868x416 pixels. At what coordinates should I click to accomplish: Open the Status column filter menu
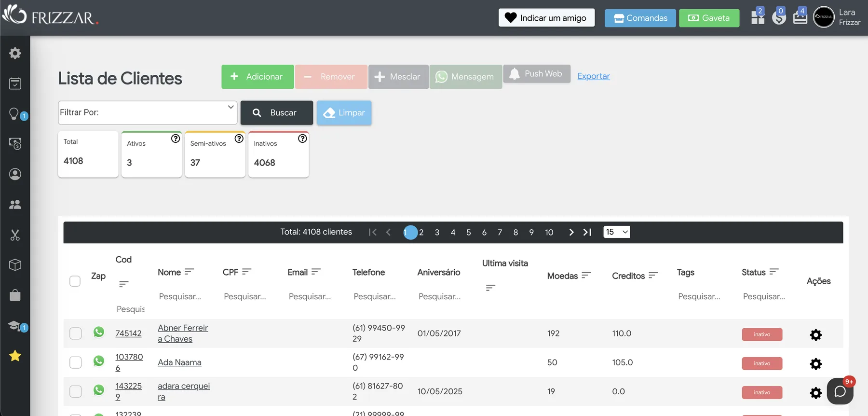tap(773, 272)
